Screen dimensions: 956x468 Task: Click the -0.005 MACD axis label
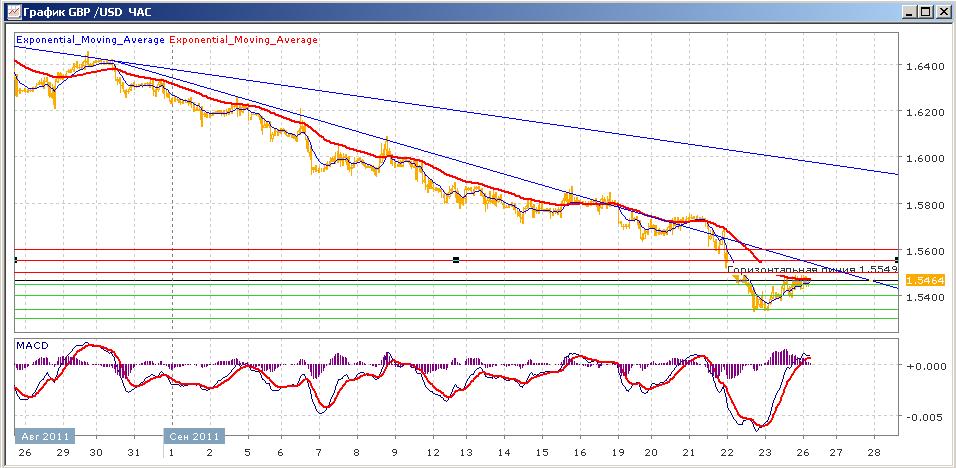925,417
